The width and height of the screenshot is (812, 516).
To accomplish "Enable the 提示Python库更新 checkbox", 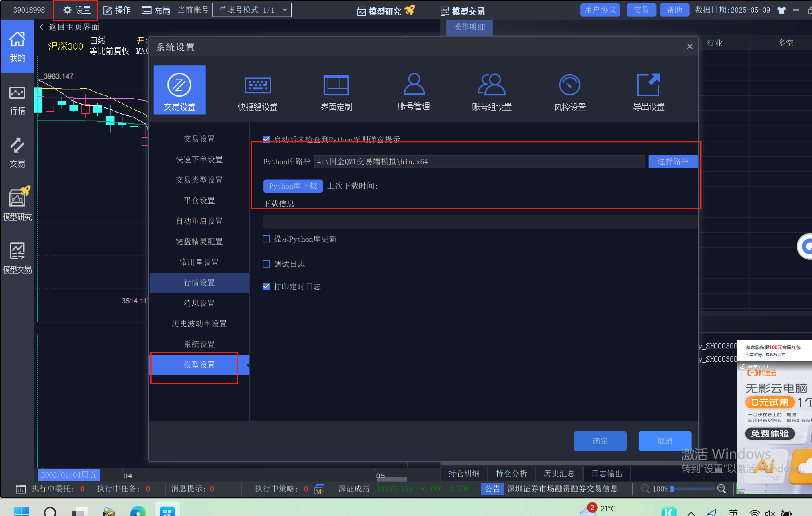I will tap(266, 239).
